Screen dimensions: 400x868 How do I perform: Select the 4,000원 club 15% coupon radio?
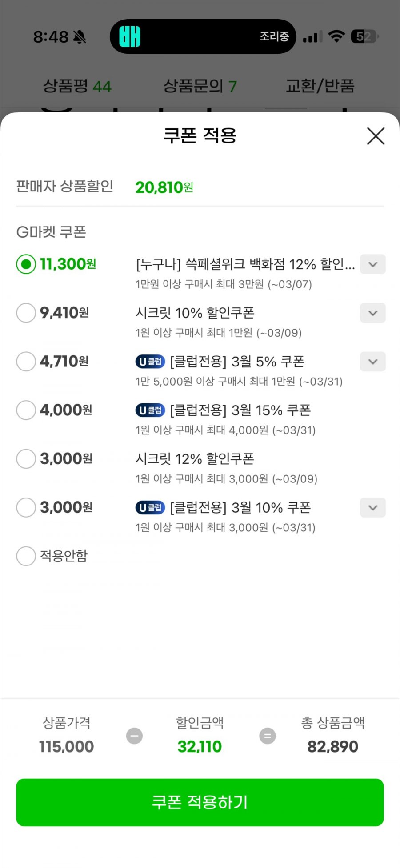pos(26,410)
